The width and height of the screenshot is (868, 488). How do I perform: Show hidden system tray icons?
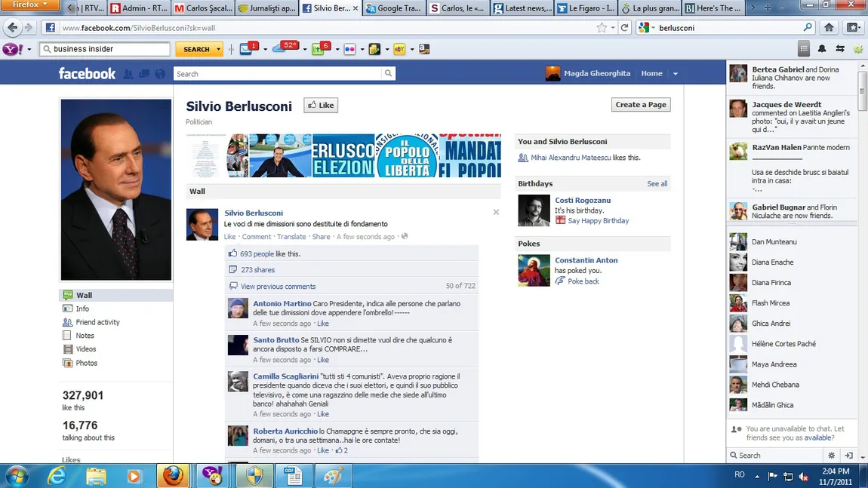point(759,476)
